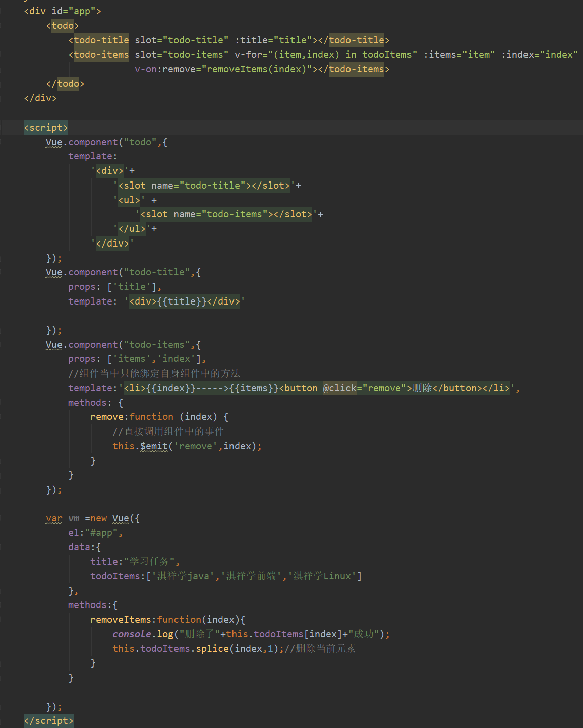Click methods:{ inside the new Vue instance

click(93, 605)
